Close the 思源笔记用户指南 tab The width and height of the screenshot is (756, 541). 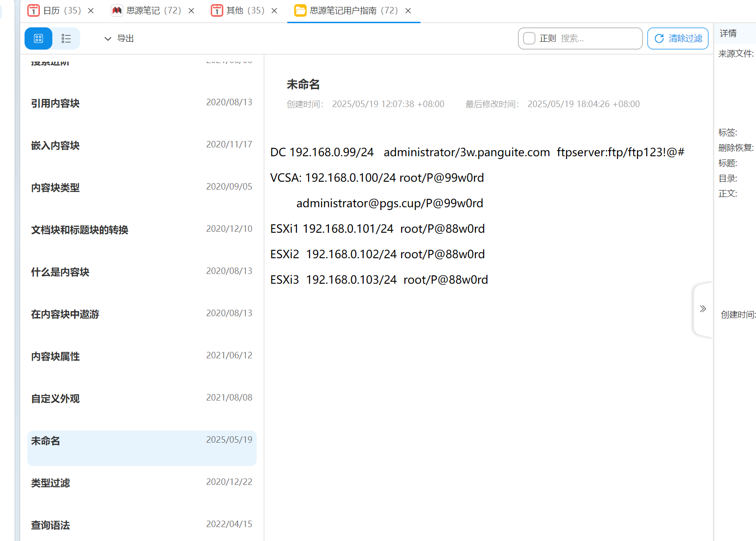click(x=408, y=11)
